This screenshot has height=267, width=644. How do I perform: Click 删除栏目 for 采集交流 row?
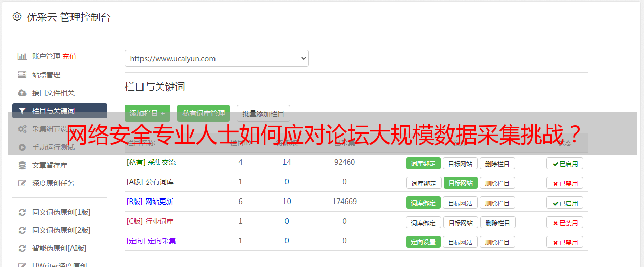coord(497,163)
